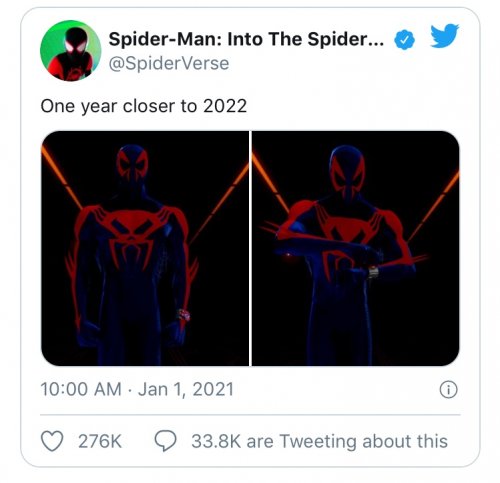500x483 pixels.
Task: Open the SpiderVerse profile avatar
Action: click(x=70, y=51)
